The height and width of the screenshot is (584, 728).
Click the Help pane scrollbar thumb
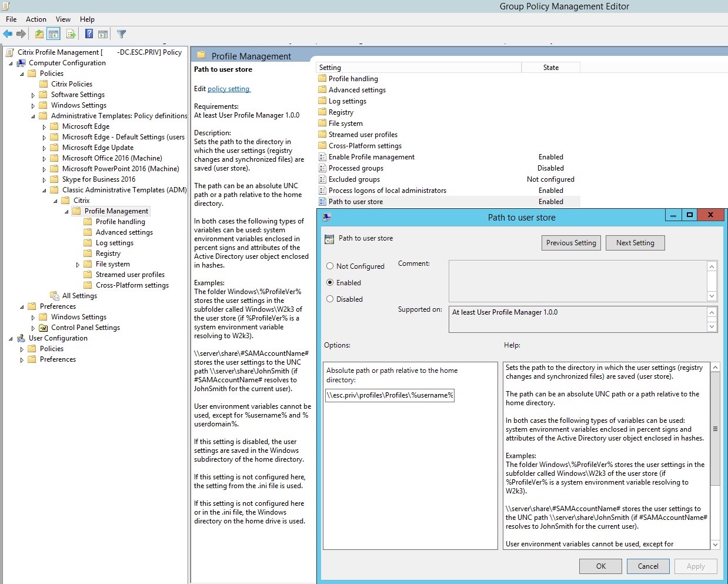715,429
